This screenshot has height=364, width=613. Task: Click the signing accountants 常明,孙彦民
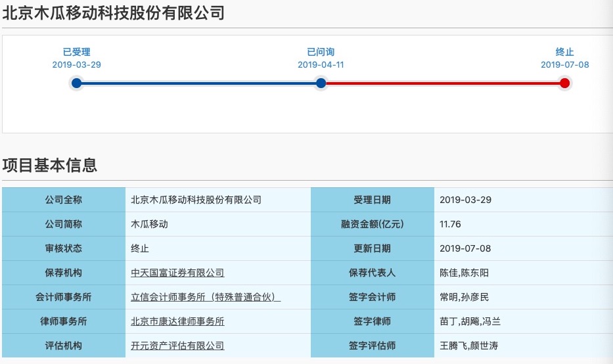(x=464, y=297)
